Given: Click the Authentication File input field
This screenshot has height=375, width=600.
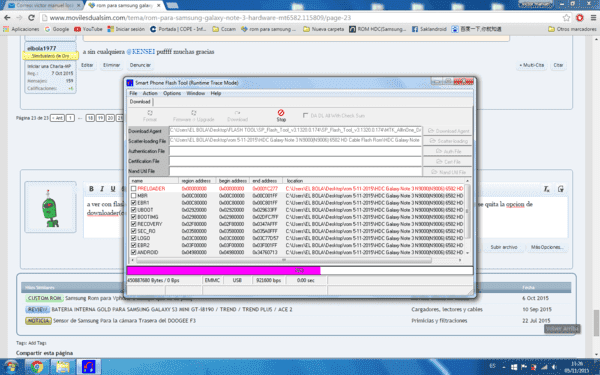Looking at the screenshot, I should [x=295, y=151].
